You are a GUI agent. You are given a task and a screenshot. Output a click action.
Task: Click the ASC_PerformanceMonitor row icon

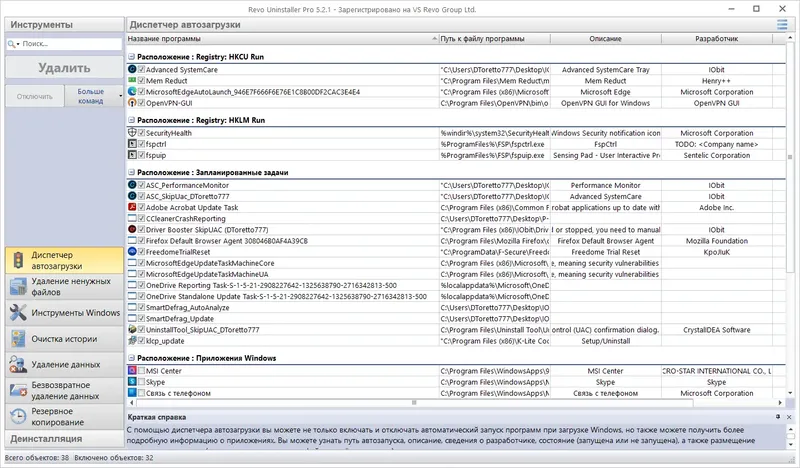pos(132,185)
